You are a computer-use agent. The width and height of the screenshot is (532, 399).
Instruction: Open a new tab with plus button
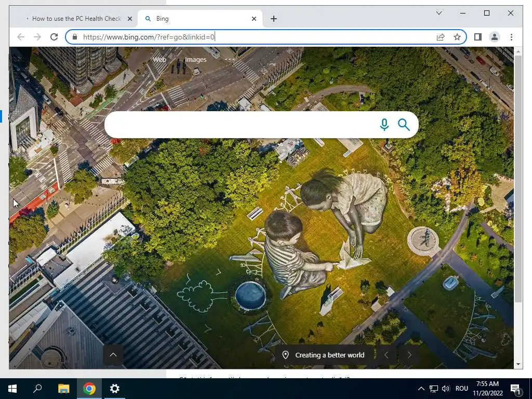click(274, 19)
